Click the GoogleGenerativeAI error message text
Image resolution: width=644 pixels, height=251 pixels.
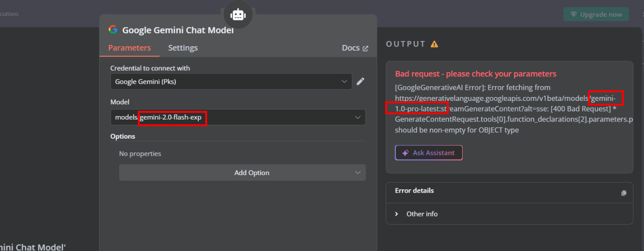[x=514, y=109]
